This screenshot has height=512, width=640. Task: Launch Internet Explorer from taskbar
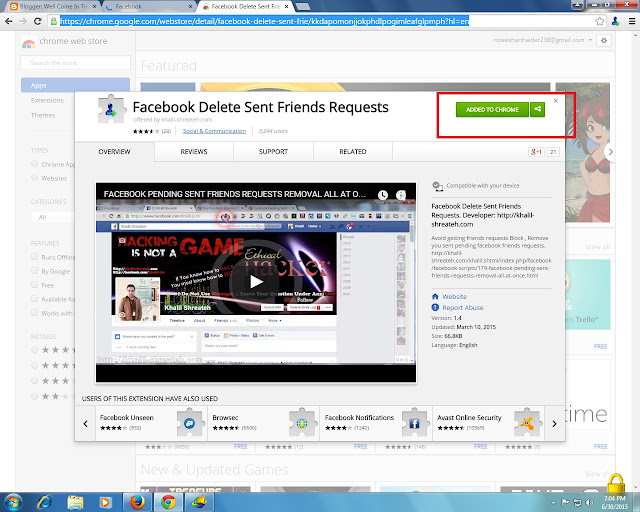tap(44, 502)
